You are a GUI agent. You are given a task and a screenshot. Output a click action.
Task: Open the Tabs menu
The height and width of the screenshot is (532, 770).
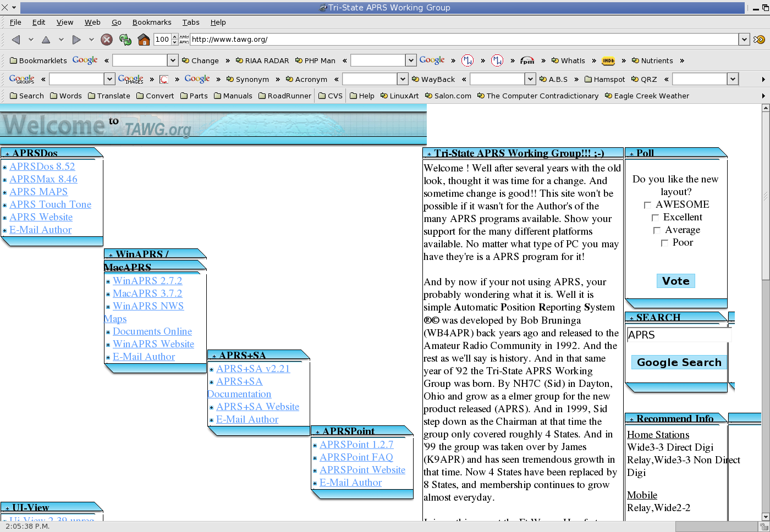191,23
